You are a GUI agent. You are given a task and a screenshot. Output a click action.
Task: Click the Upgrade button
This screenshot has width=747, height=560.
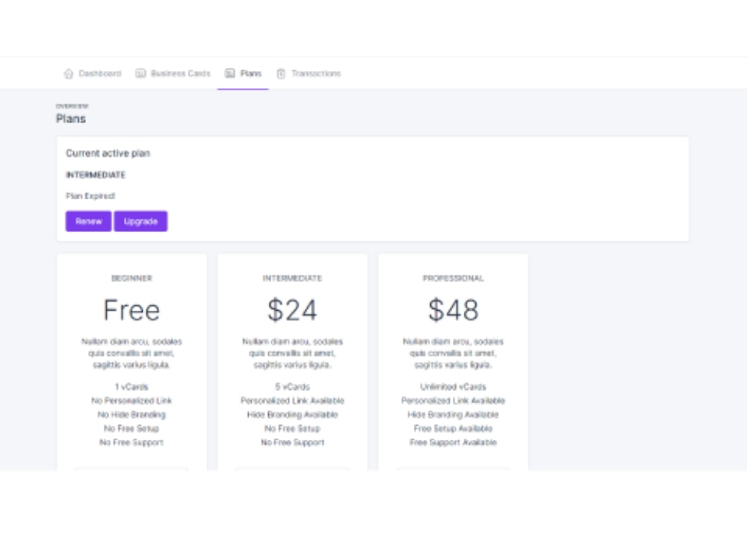point(140,222)
